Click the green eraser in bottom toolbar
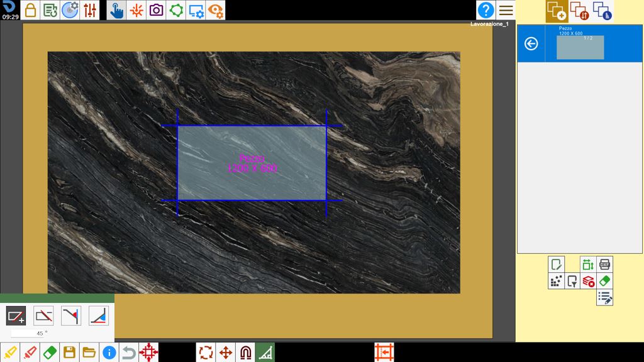The height and width of the screenshot is (362, 644). coord(49,353)
